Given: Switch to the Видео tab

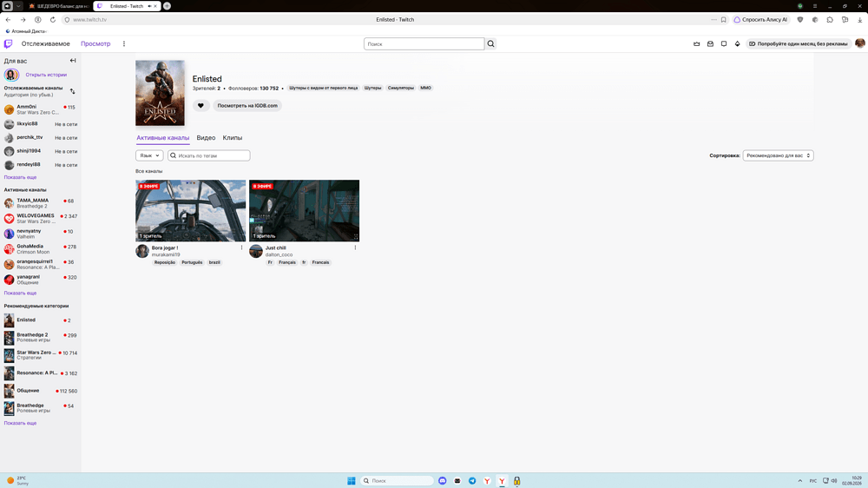Looking at the screenshot, I should click(206, 138).
